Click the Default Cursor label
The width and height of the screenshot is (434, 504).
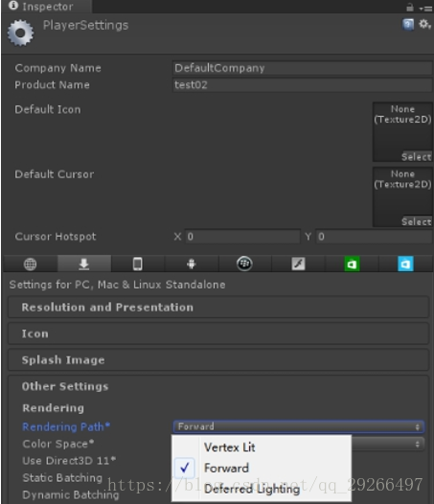pos(55,174)
